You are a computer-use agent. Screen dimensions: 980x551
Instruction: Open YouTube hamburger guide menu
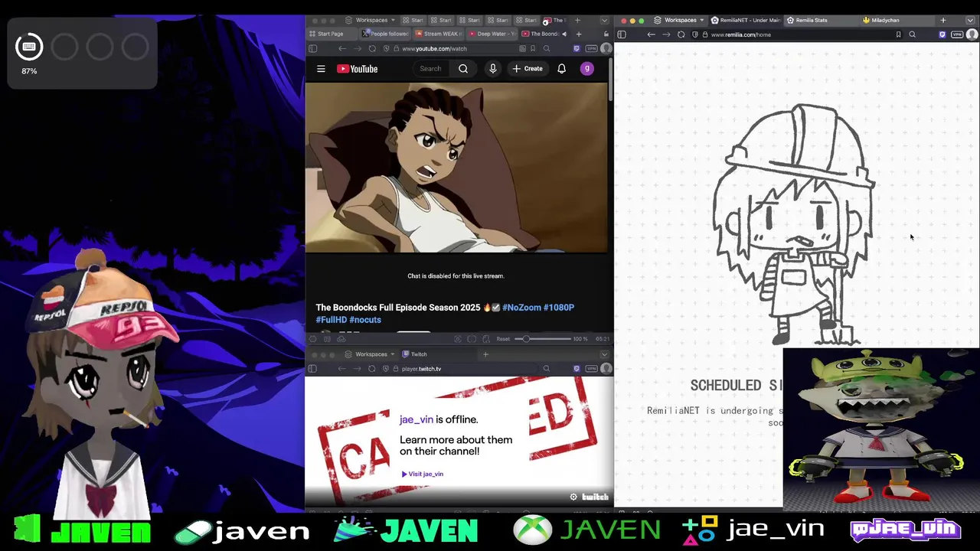tap(321, 69)
